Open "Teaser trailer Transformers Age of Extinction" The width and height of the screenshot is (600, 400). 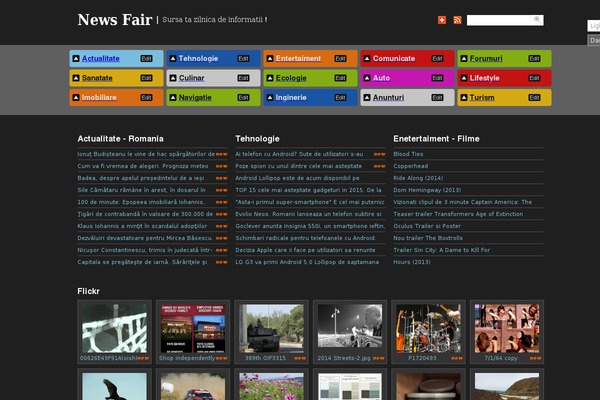click(x=458, y=214)
